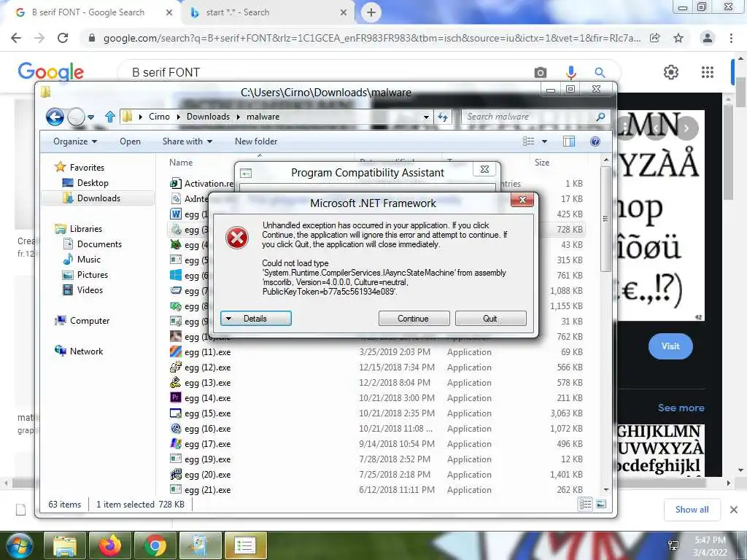Click the Chrome share page icon

655,38
